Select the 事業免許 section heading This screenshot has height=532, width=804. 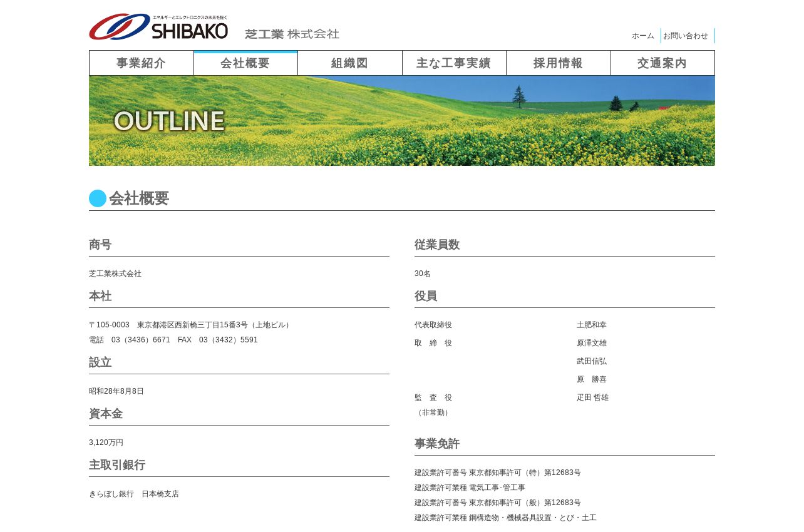click(437, 444)
